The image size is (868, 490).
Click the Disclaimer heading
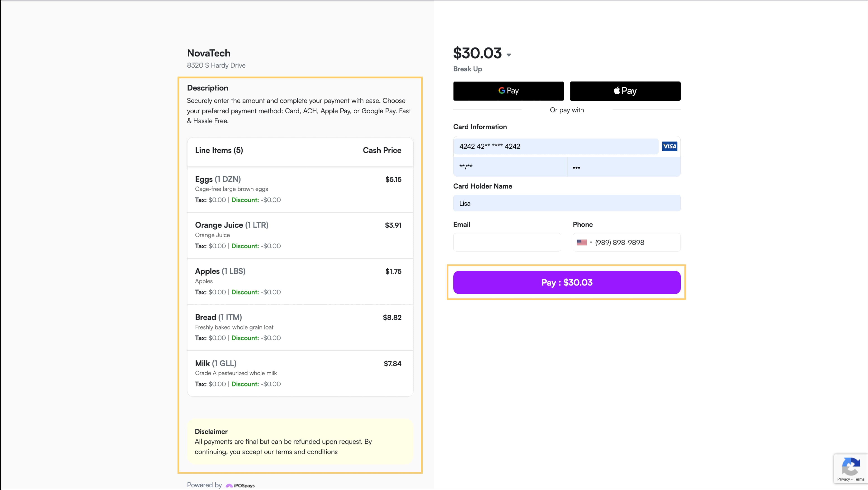click(x=211, y=431)
